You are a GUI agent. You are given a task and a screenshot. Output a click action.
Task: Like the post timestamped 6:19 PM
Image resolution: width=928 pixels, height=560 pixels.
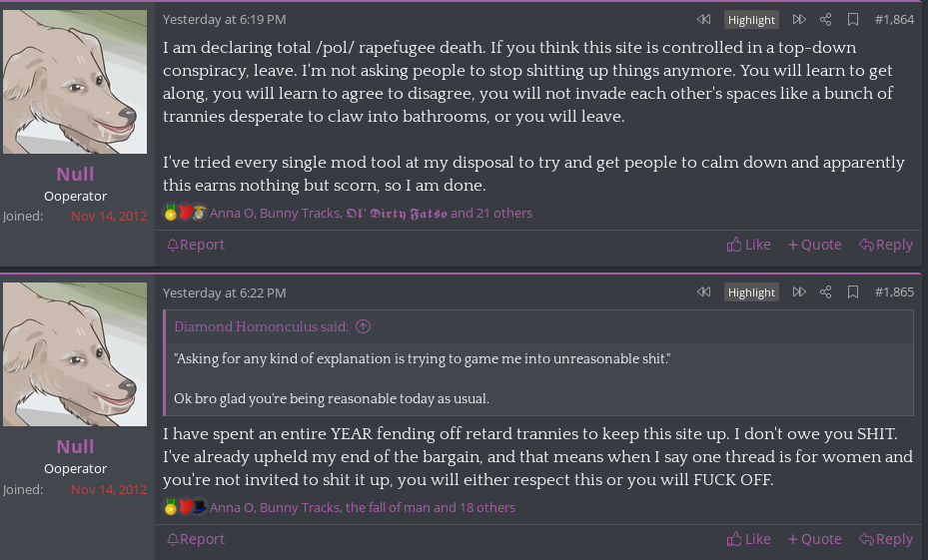749,245
